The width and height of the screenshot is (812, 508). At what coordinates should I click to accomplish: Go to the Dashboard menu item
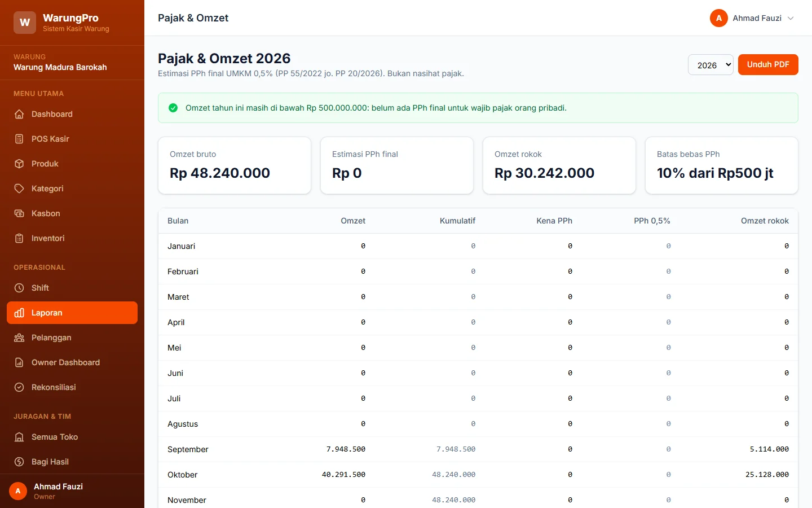tap(72, 114)
